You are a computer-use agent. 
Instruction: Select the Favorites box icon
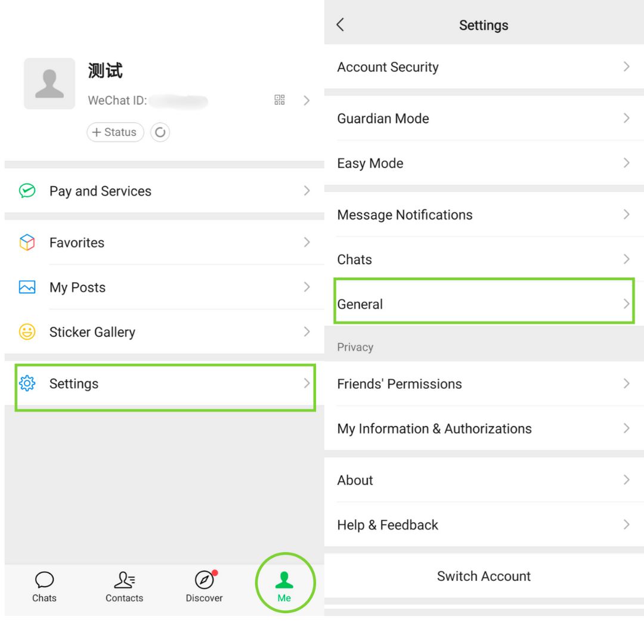point(26,242)
